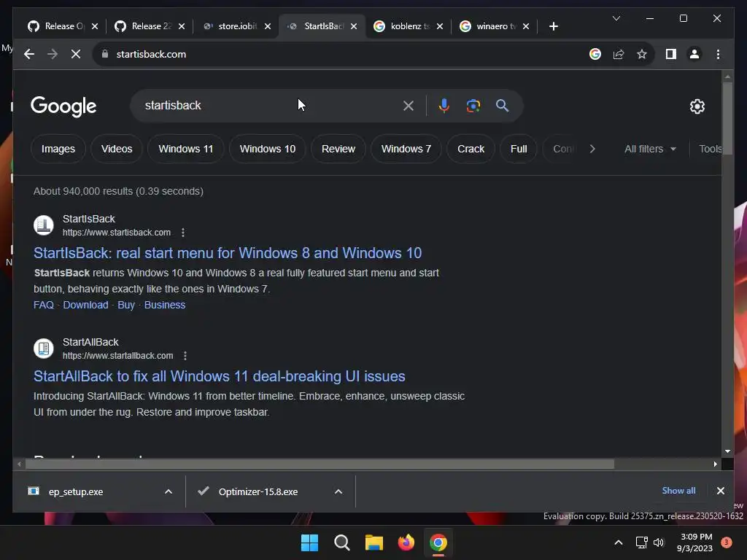
Task: Clear the search box text
Action: [x=409, y=106]
